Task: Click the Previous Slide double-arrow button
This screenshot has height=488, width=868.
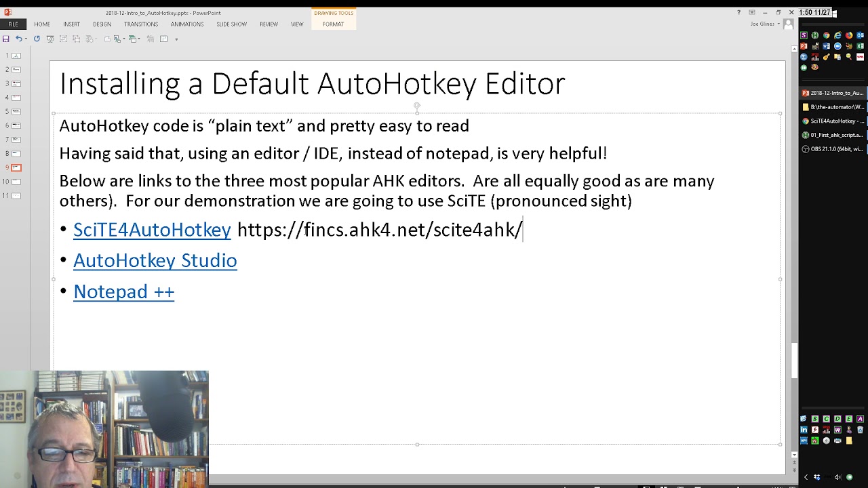Action: (x=794, y=462)
